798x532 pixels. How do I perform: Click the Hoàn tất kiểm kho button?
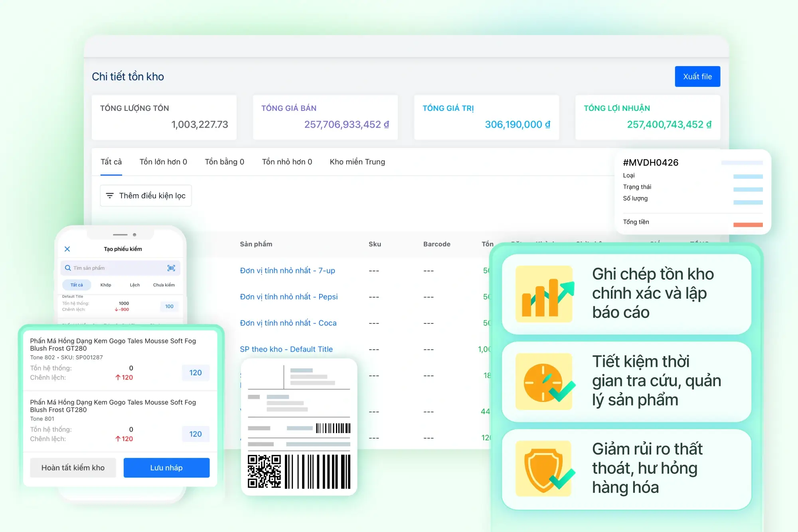click(x=73, y=467)
